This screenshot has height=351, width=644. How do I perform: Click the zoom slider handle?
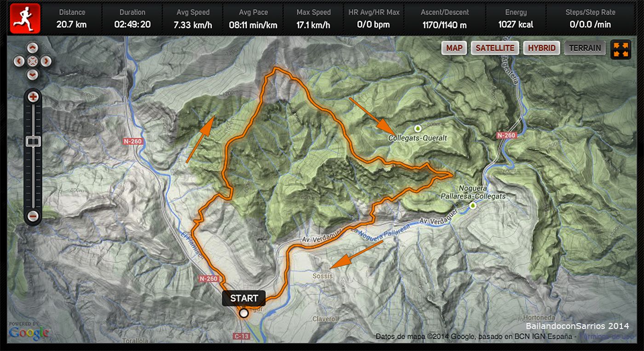pyautogui.click(x=33, y=141)
